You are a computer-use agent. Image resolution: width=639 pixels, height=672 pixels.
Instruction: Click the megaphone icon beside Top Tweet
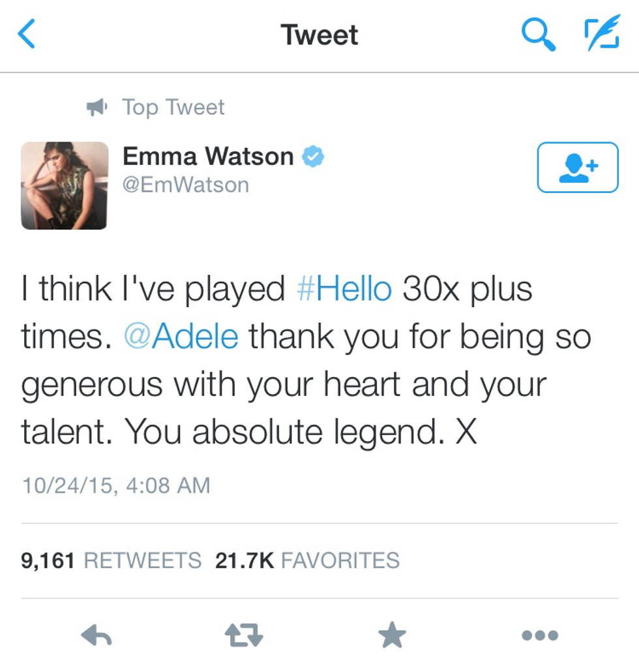tap(97, 107)
